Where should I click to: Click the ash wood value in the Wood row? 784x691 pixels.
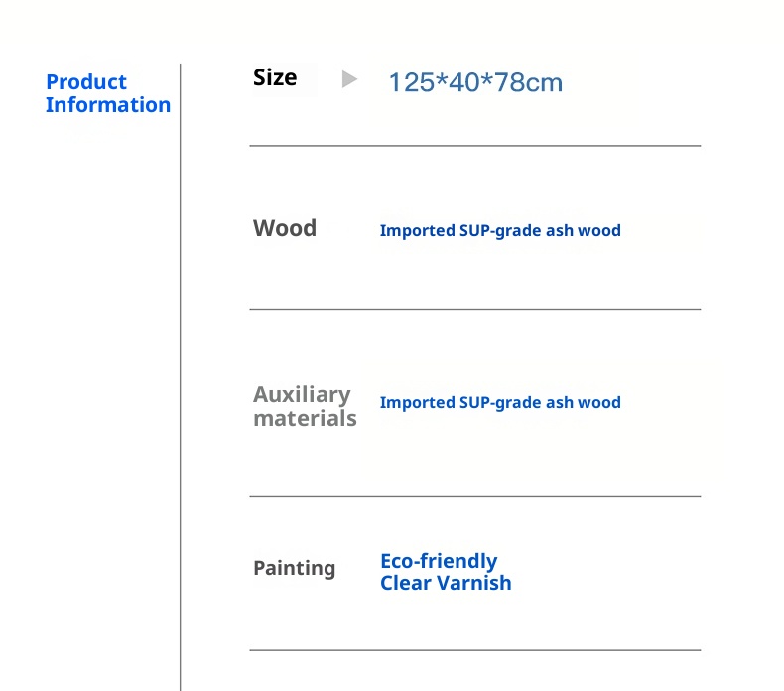click(500, 231)
